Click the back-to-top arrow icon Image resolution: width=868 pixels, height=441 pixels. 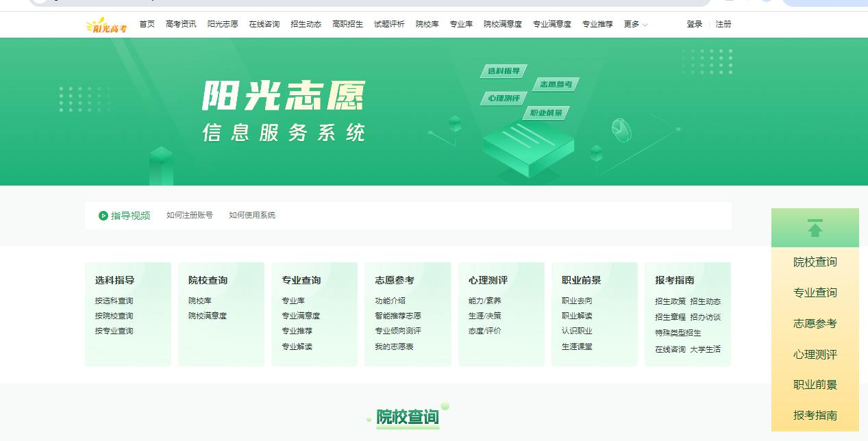tap(815, 228)
